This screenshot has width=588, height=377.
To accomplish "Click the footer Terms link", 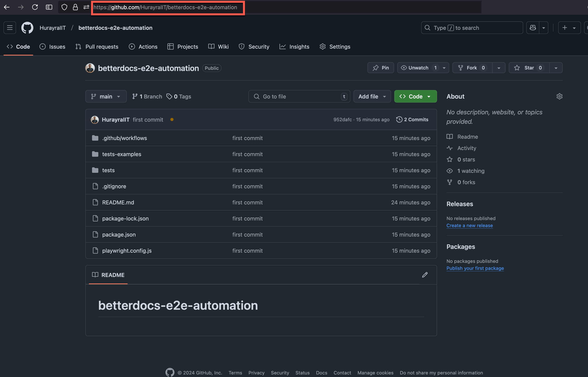I will click(235, 373).
